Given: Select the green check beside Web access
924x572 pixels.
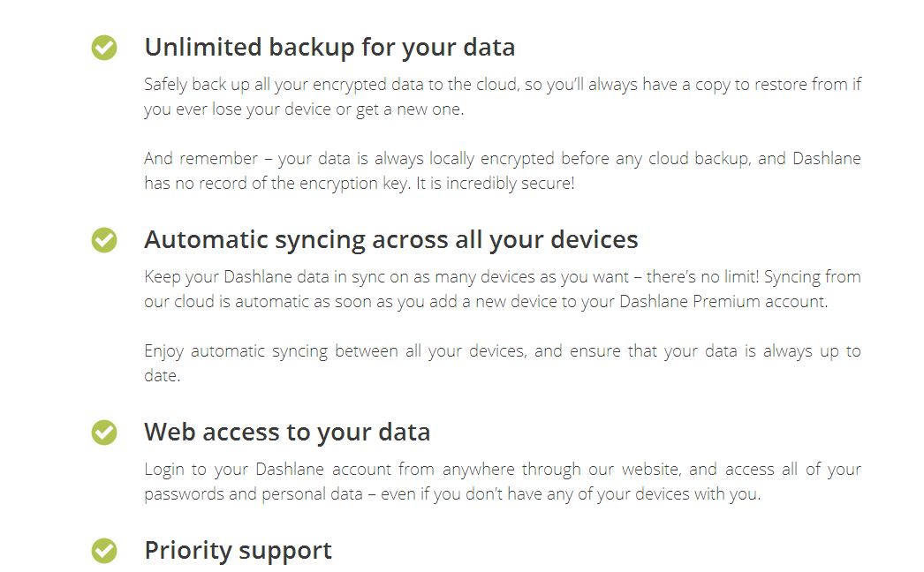Looking at the screenshot, I should [104, 432].
